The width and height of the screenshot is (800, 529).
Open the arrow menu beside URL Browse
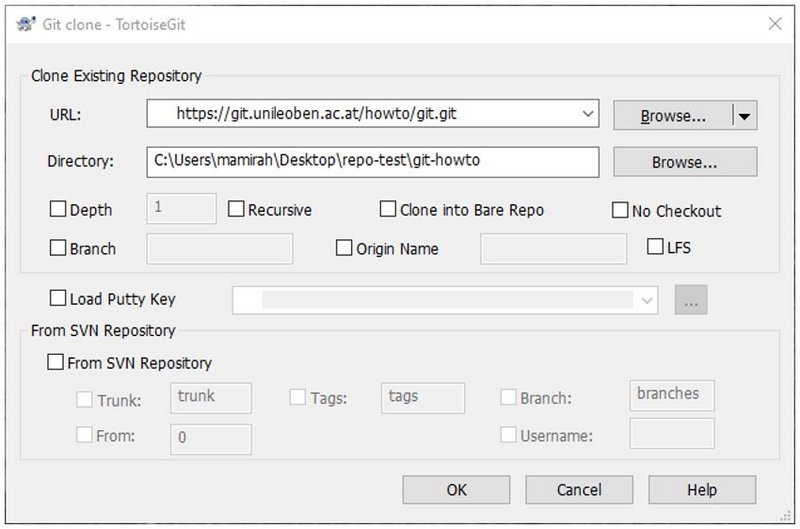pos(745,116)
